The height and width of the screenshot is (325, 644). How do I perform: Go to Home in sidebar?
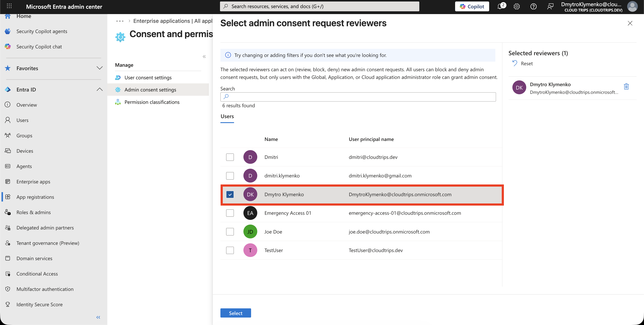click(24, 16)
